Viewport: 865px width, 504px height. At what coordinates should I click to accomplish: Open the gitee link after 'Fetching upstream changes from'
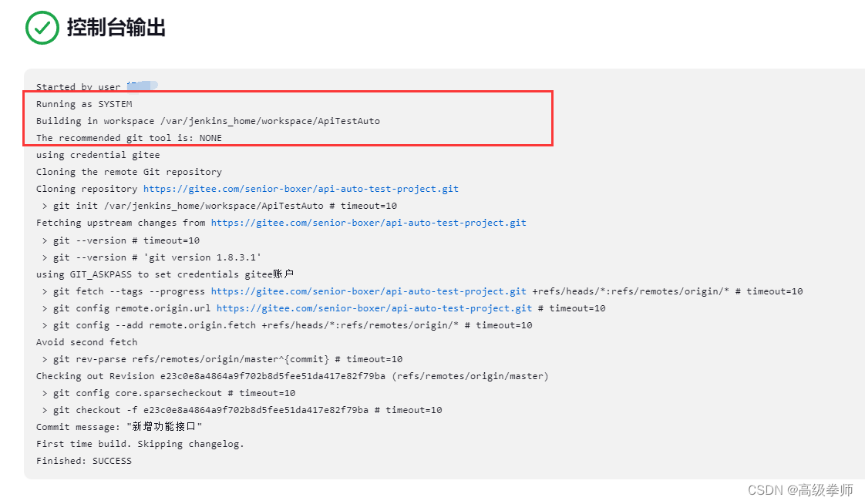[369, 223]
